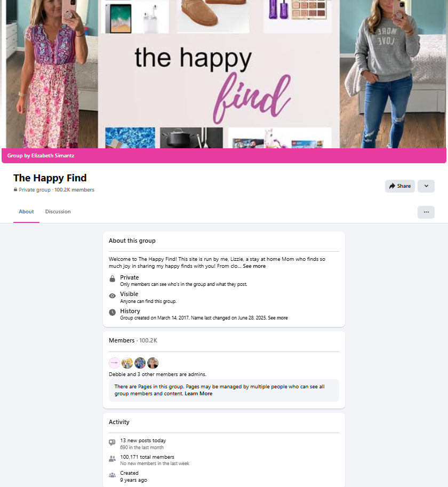Select the About tab
The height and width of the screenshot is (487, 448).
click(x=26, y=212)
